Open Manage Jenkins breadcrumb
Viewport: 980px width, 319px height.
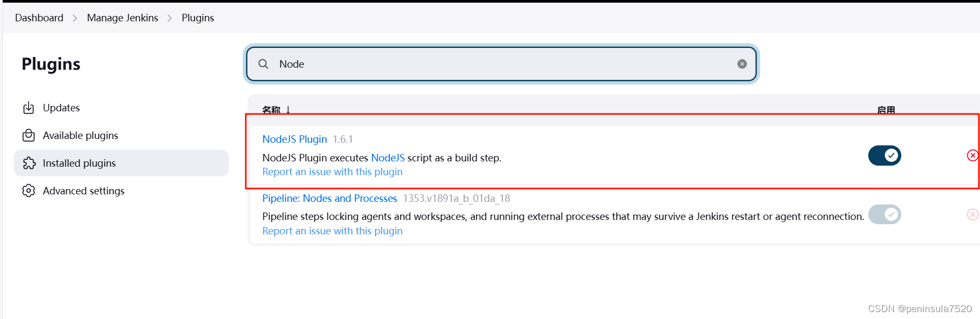(122, 18)
